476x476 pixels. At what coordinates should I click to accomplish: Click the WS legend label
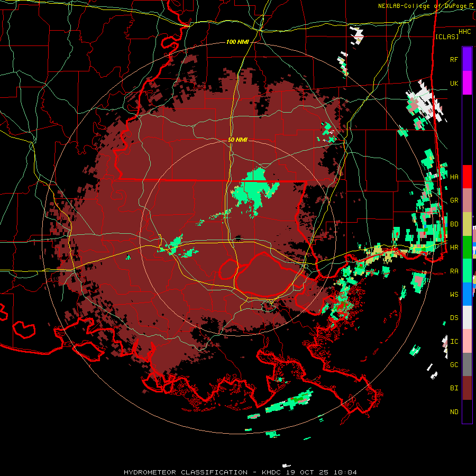(x=454, y=295)
